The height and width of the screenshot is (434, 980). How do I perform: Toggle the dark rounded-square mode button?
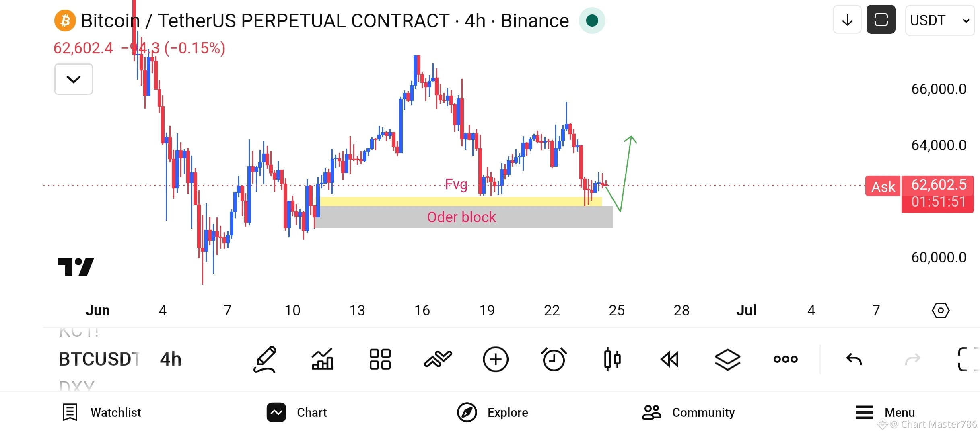pyautogui.click(x=881, y=20)
